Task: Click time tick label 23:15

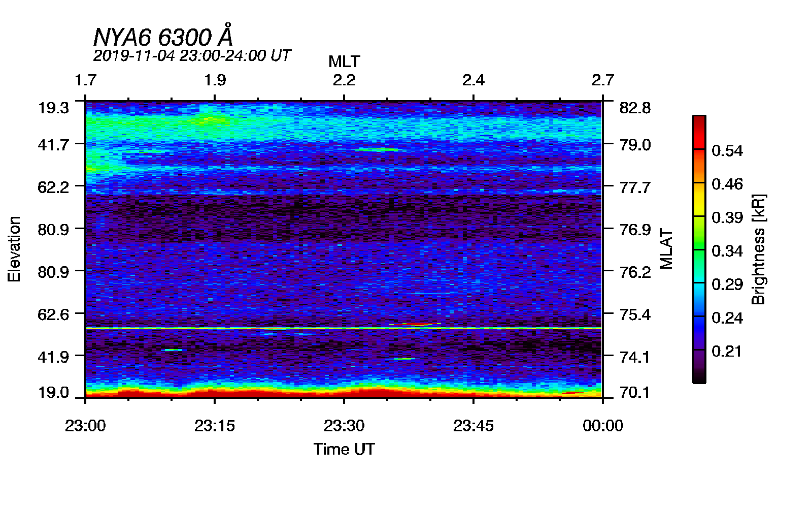Action: pyautogui.click(x=215, y=426)
